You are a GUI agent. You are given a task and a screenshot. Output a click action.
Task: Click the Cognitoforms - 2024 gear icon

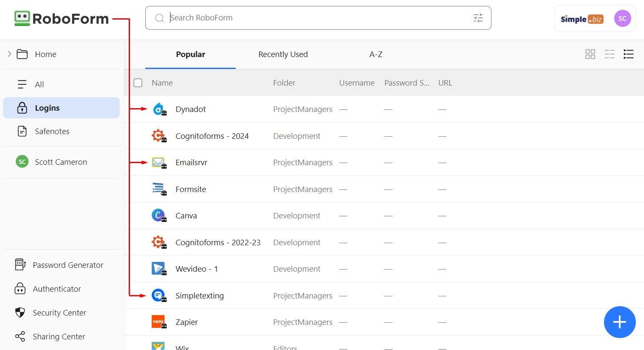[159, 136]
